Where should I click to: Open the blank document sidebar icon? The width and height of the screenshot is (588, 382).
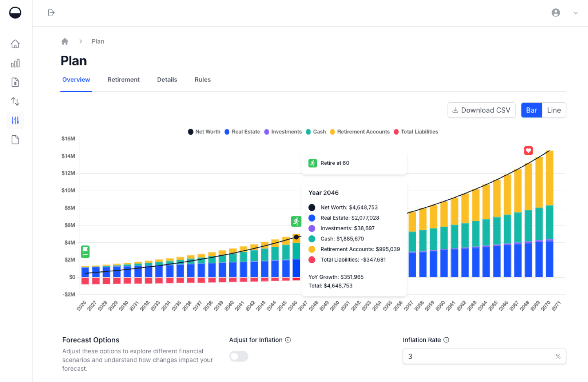pyautogui.click(x=15, y=140)
